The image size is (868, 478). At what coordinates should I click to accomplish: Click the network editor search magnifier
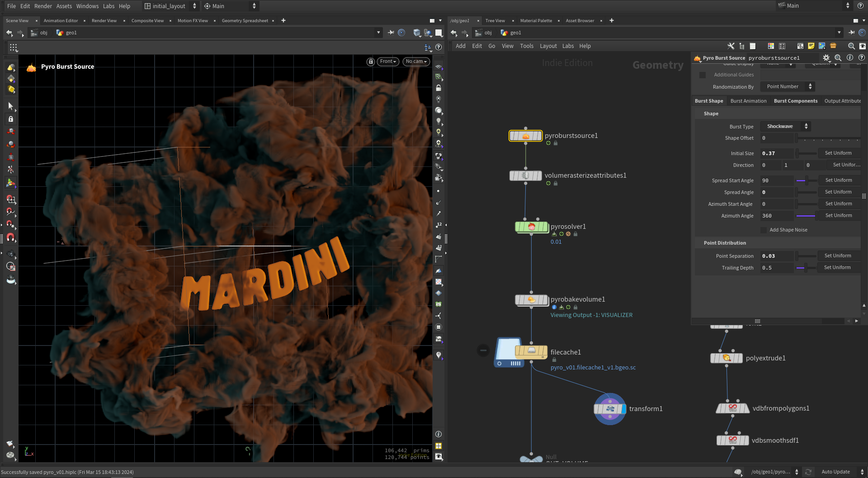[851, 46]
